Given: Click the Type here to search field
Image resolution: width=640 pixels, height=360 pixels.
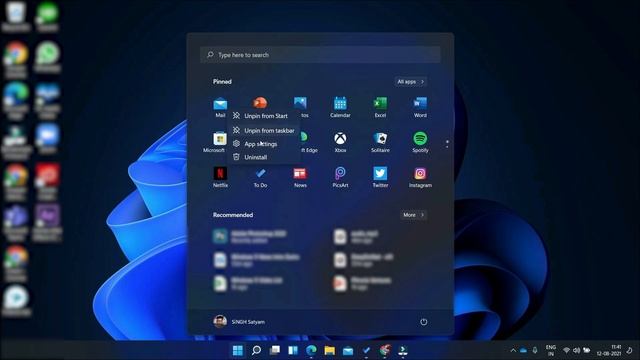Looking at the screenshot, I should 320,55.
